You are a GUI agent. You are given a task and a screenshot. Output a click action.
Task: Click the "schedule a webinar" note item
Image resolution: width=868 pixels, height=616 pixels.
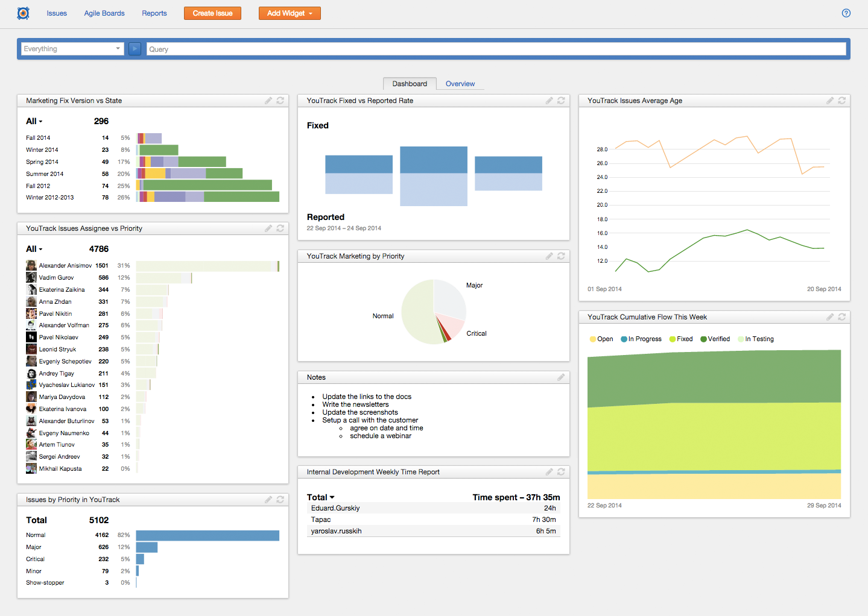[x=381, y=436]
